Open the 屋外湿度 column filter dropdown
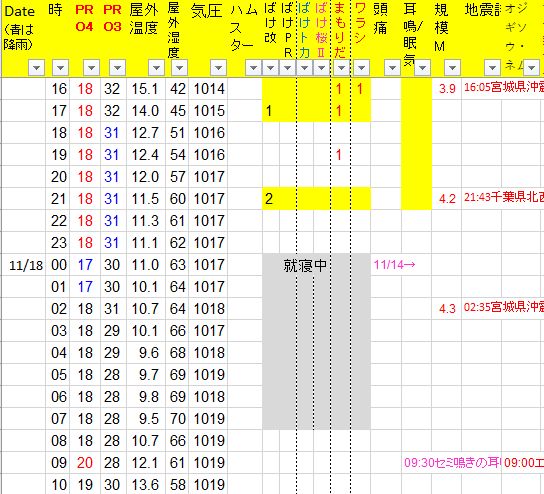The height and width of the screenshot is (494, 544). click(179, 68)
